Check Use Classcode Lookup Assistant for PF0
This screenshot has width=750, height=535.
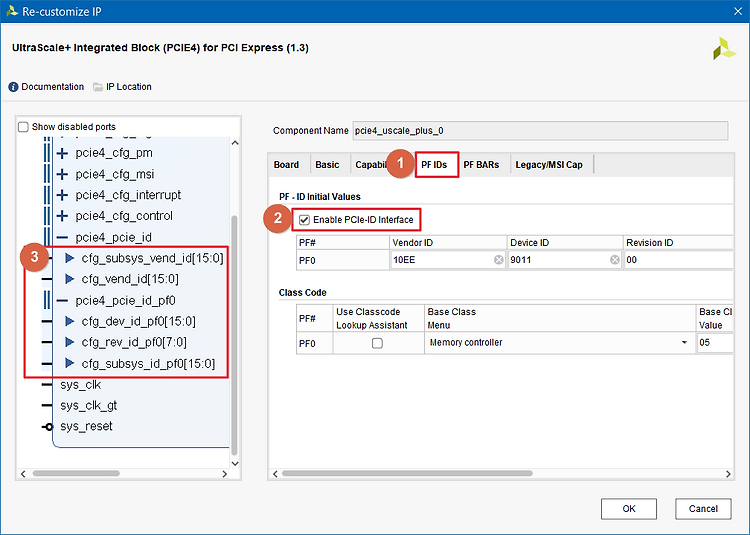point(377,343)
